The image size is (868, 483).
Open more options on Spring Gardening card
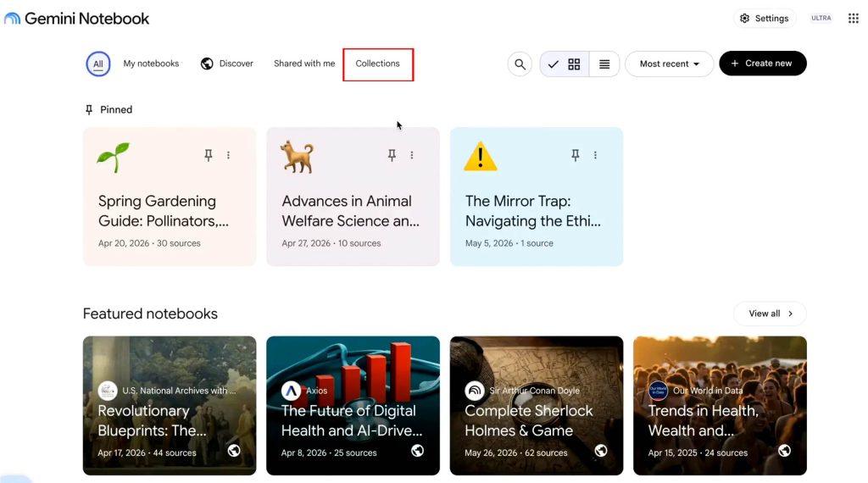click(228, 155)
